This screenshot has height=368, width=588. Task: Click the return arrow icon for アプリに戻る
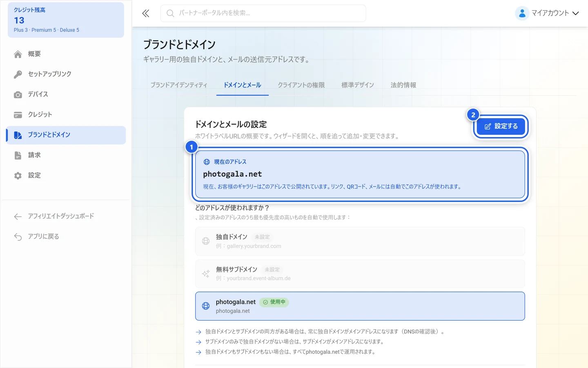[x=18, y=237]
